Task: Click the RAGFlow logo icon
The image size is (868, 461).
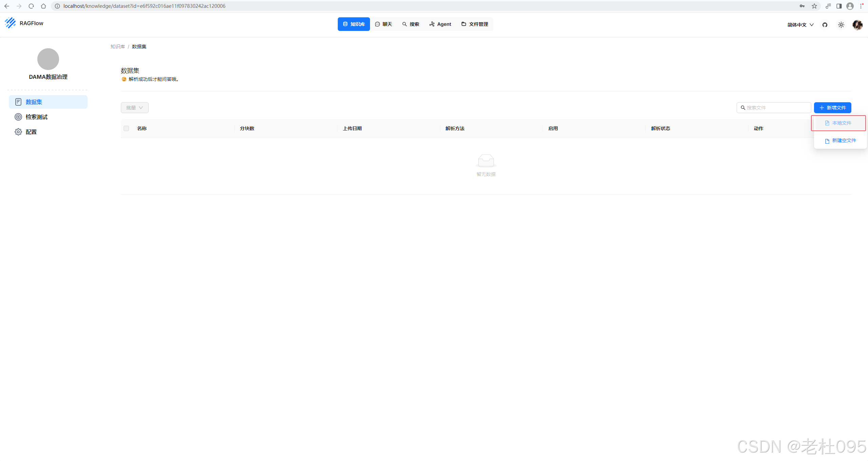Action: point(10,23)
